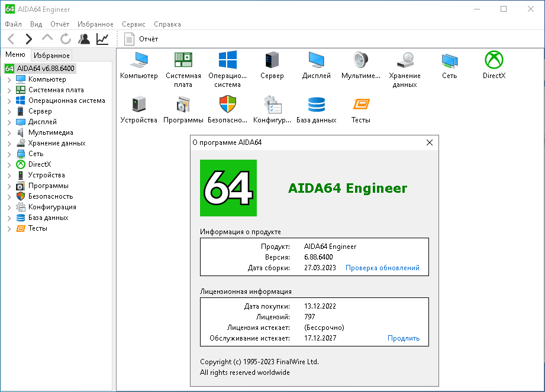Go back with the left arrow toolbar icon

pos(11,39)
